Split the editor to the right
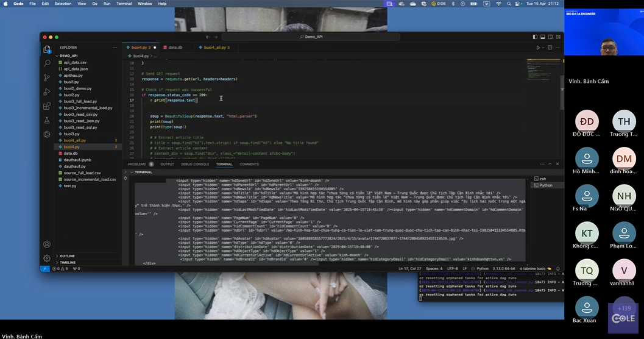 coord(550,48)
